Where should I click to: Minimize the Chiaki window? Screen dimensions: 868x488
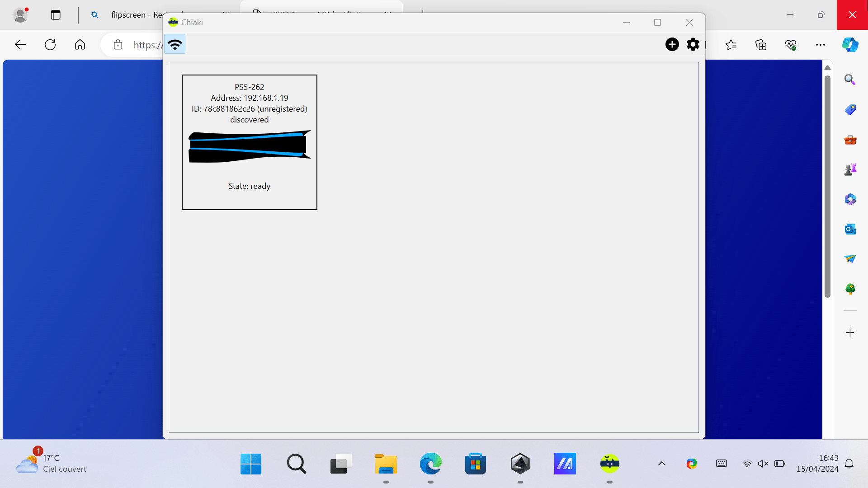click(626, 22)
